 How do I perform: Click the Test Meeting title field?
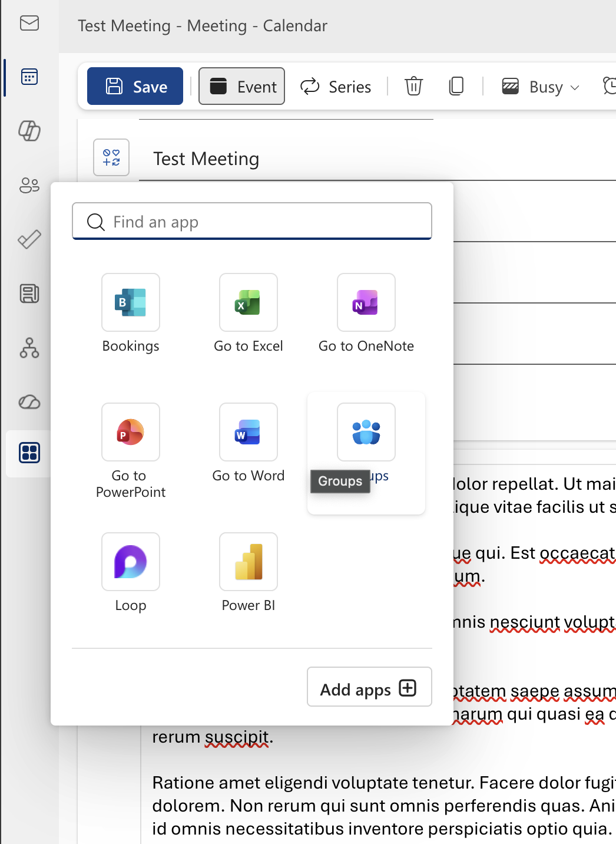(x=377, y=159)
